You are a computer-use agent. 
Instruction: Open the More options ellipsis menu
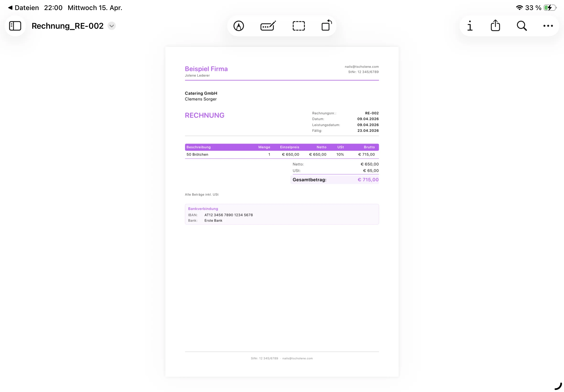coord(548,26)
